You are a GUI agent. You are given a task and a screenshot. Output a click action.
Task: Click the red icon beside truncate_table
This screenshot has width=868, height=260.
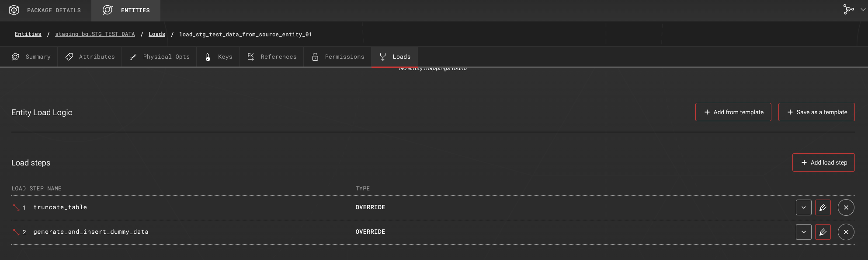(16, 207)
